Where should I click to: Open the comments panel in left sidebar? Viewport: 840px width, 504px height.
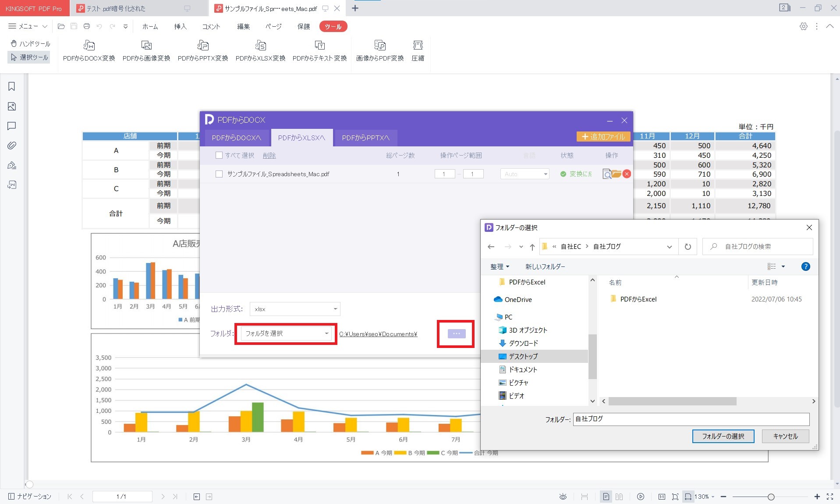point(12,126)
